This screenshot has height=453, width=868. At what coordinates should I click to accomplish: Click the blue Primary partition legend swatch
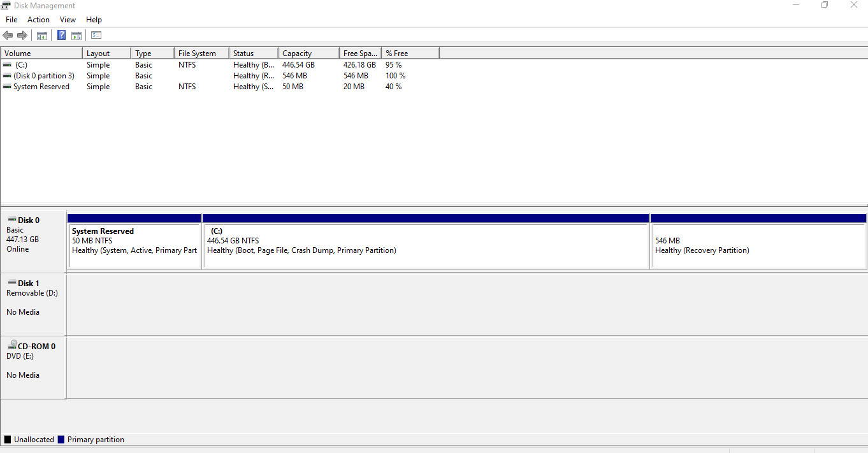61,440
